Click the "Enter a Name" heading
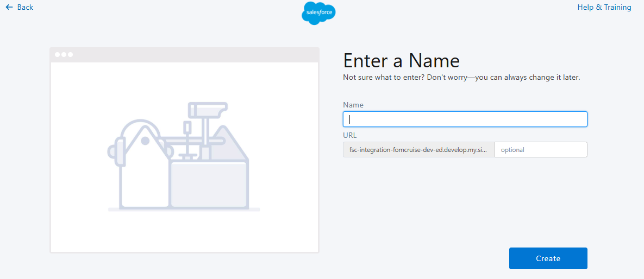The height and width of the screenshot is (279, 644). point(401,60)
